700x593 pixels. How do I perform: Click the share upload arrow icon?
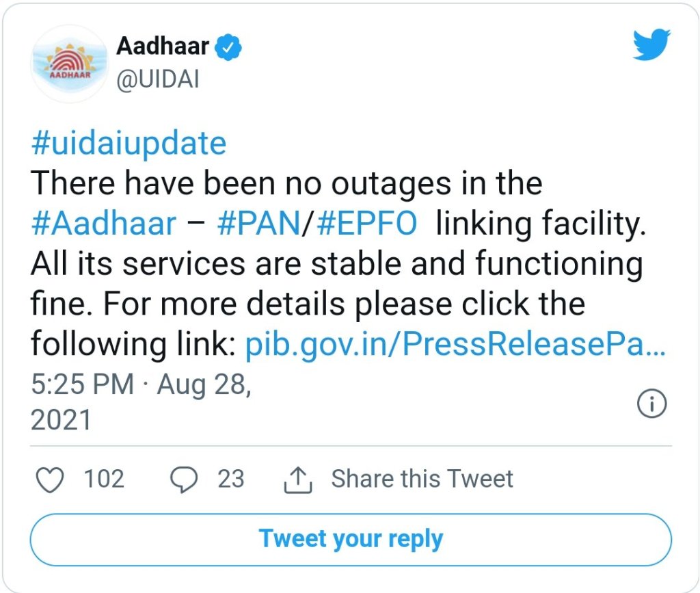(297, 479)
